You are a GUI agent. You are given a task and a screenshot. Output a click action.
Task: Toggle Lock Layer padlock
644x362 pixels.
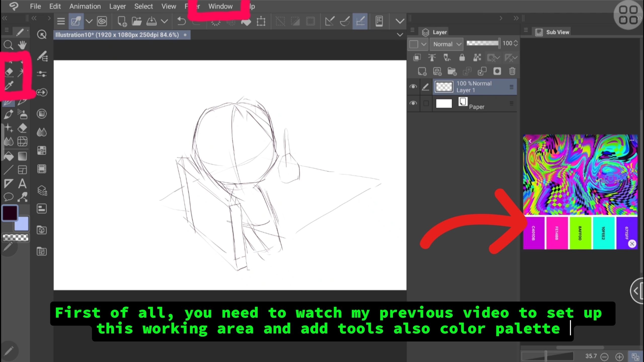coord(462,58)
